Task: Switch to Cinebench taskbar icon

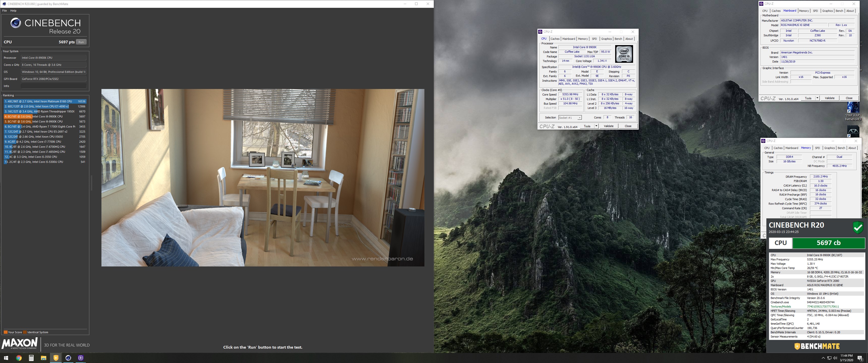Action: (68, 358)
